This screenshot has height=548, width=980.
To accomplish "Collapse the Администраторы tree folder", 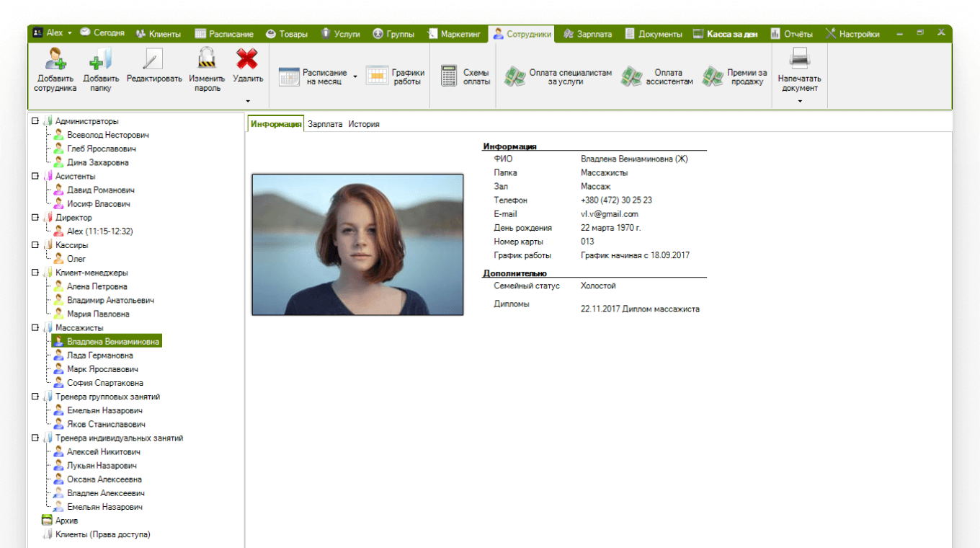I will pos(35,121).
